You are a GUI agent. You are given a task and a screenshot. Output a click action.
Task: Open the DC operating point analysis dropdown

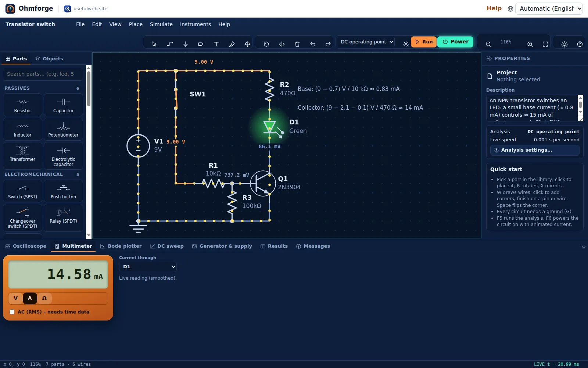[x=366, y=42]
